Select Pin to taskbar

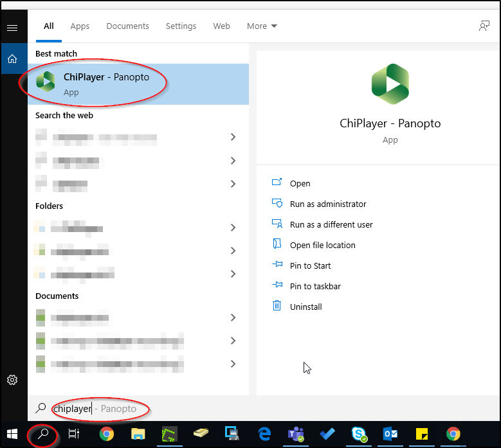coord(315,286)
